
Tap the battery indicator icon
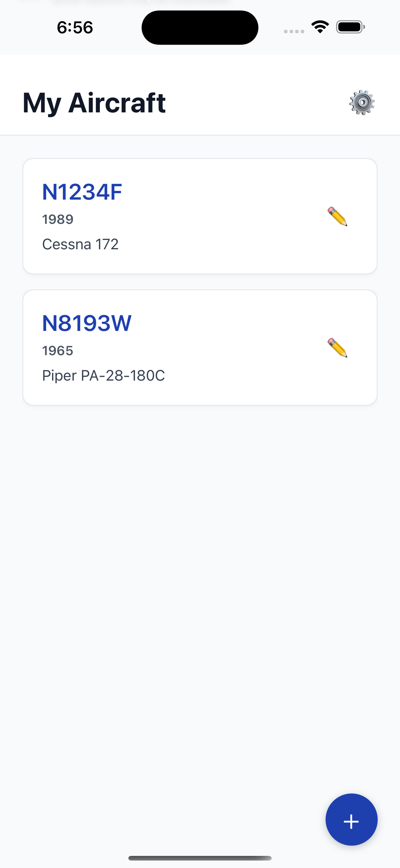click(x=350, y=27)
